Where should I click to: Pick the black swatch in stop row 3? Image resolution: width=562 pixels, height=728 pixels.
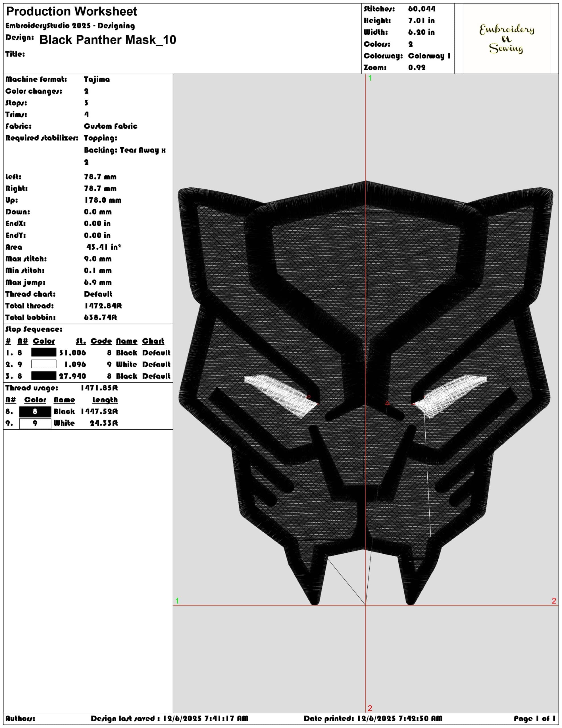pos(44,376)
